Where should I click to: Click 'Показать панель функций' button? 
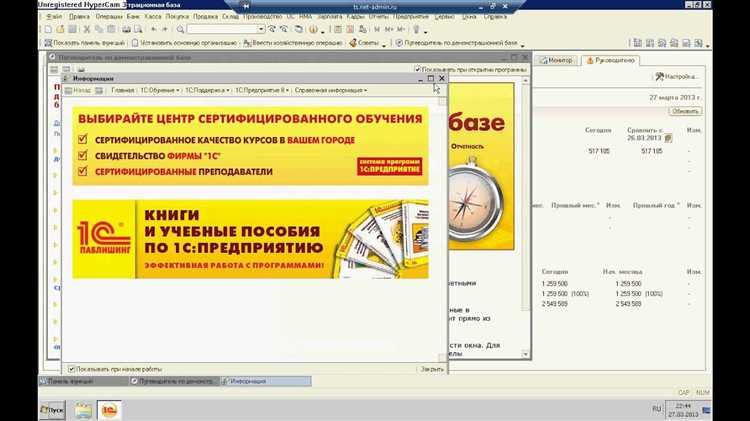(85, 43)
